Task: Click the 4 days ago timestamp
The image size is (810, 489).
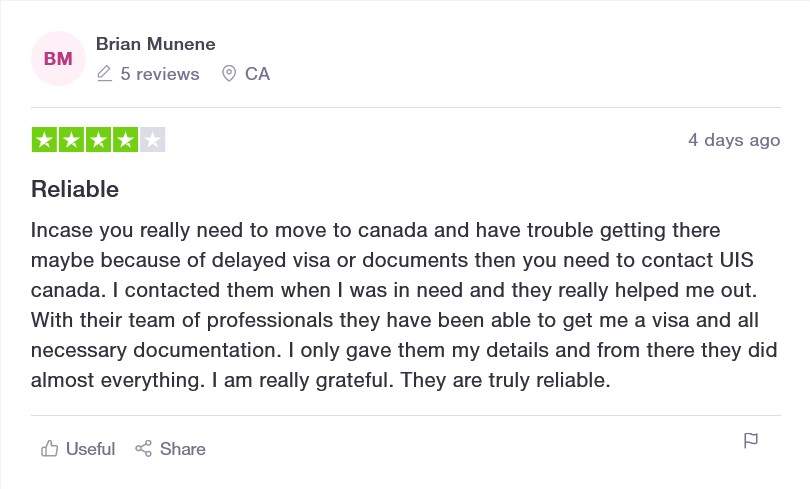Action: (x=734, y=140)
